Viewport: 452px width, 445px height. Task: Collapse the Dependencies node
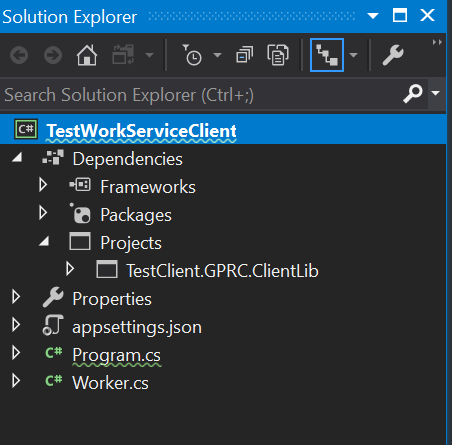[17, 157]
